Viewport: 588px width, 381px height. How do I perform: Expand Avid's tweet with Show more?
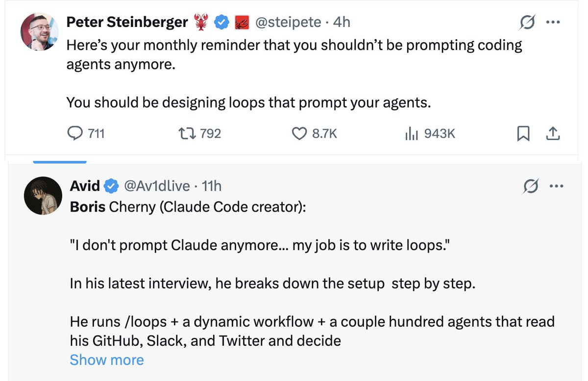[107, 360]
